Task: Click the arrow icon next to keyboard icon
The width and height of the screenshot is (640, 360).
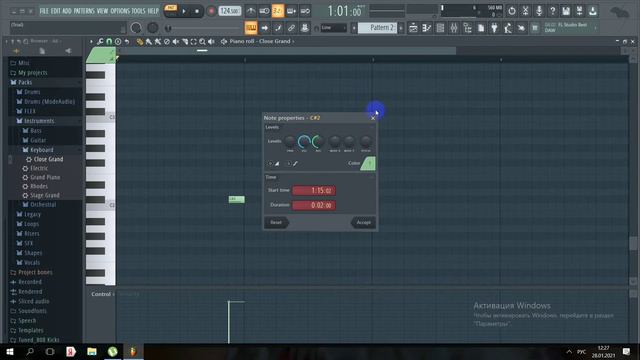Action: click(x=264, y=28)
